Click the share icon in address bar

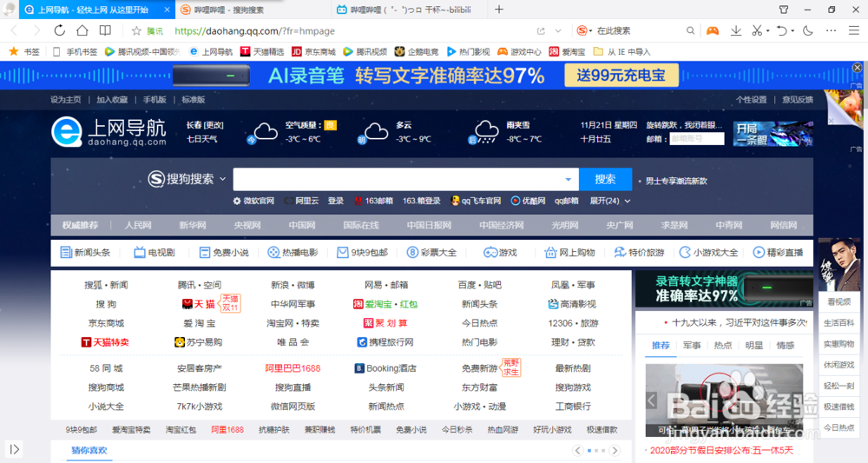(541, 31)
